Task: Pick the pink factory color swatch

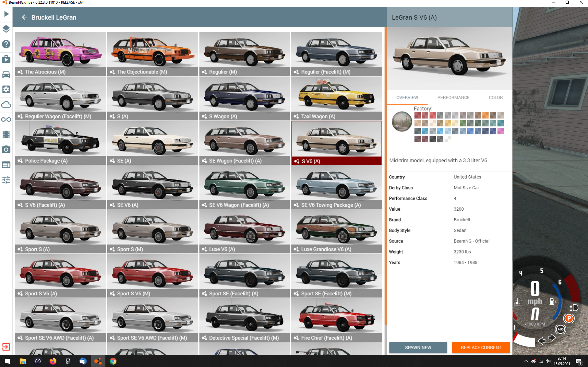Action: [x=500, y=131]
